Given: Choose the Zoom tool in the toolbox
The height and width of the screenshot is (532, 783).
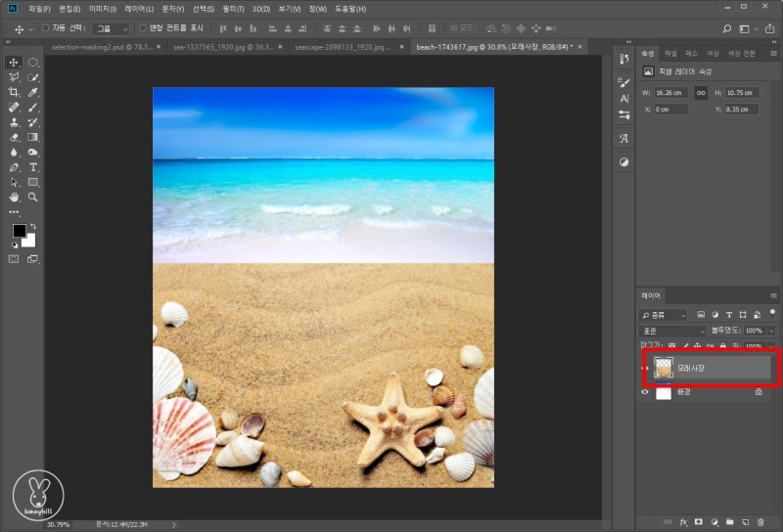Looking at the screenshot, I should (33, 197).
